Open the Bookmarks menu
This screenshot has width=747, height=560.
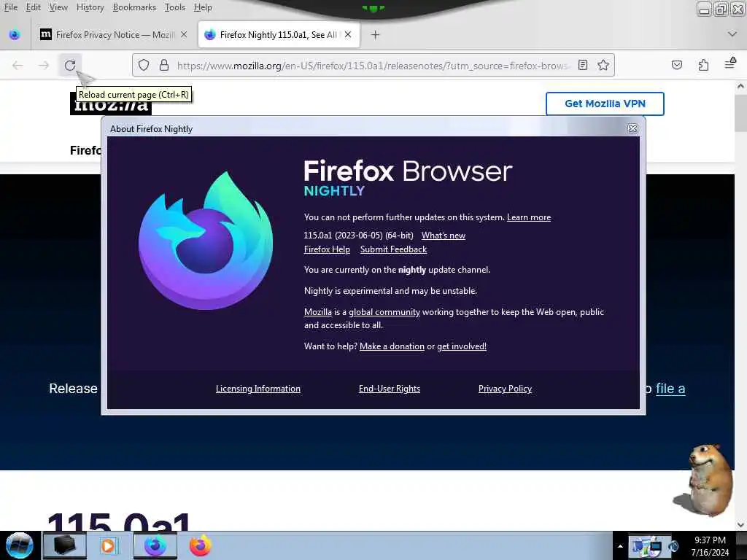(134, 7)
